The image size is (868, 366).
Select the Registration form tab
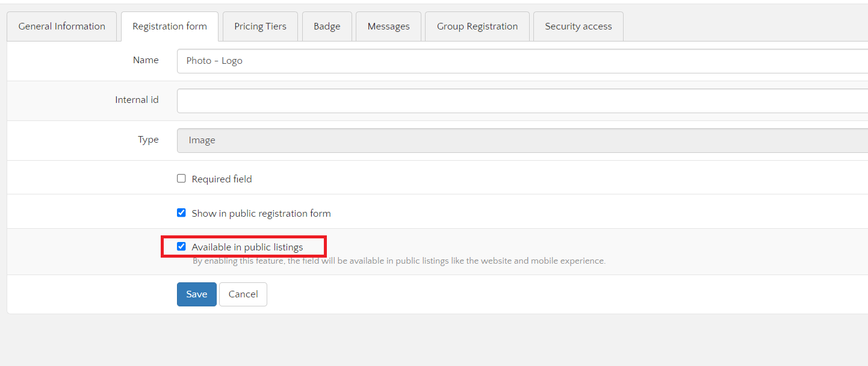point(170,26)
